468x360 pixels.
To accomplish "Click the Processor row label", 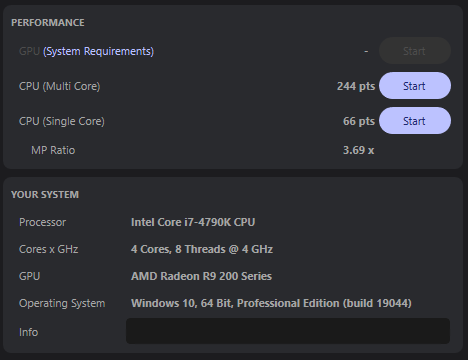I will [x=42, y=222].
